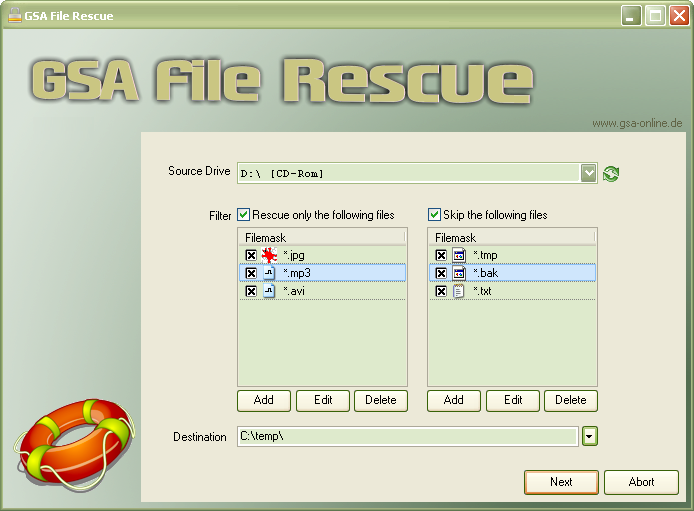This screenshot has height=511, width=694.
Task: Click the refresh drives icon
Action: coord(611,174)
